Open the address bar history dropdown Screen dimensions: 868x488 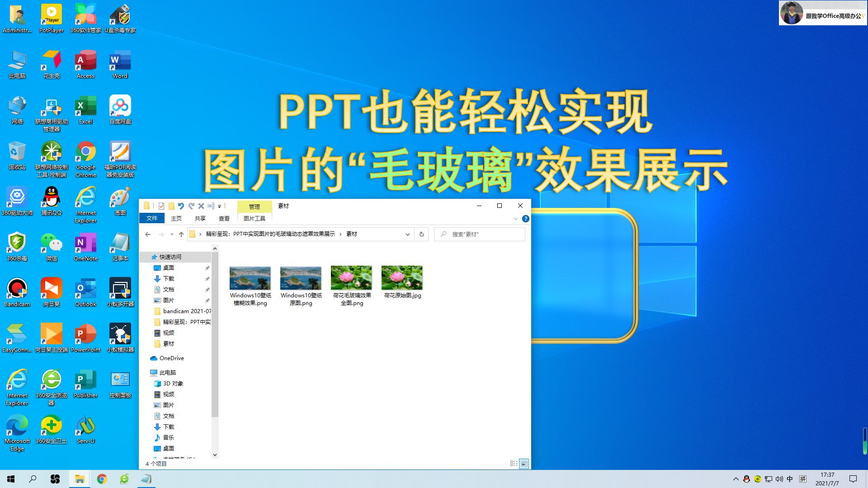click(x=408, y=234)
